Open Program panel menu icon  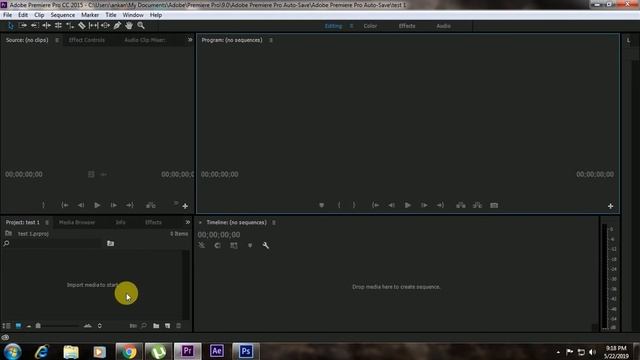pyautogui.click(x=271, y=40)
